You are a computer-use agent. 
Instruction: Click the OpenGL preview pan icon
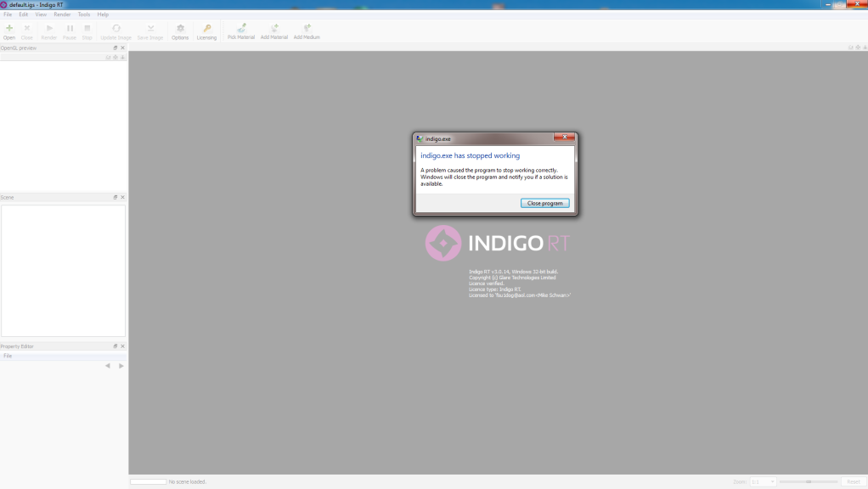click(x=116, y=58)
